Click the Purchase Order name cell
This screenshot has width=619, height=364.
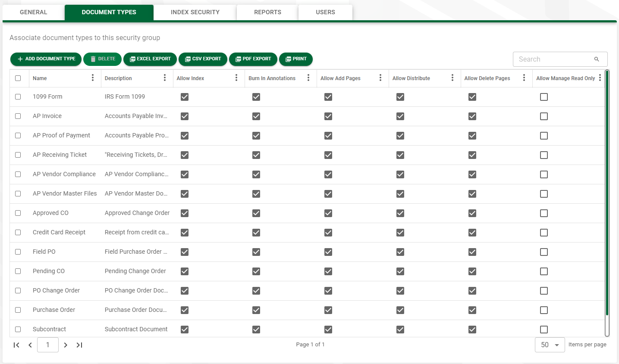54,310
